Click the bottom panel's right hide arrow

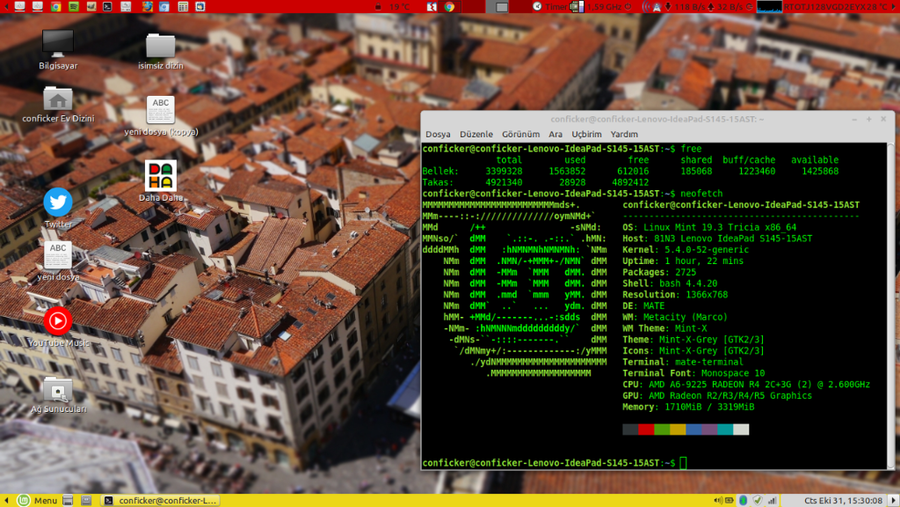click(893, 500)
